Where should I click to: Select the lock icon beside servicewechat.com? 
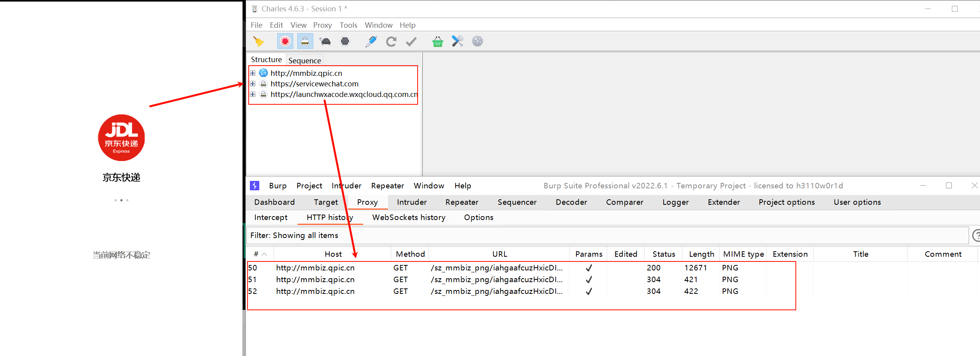264,84
